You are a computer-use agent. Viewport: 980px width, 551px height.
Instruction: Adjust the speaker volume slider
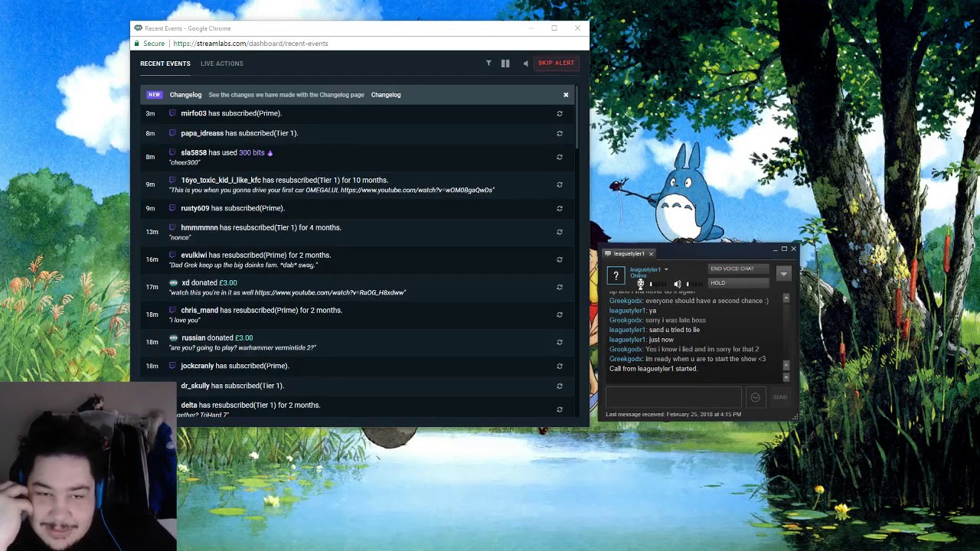pyautogui.click(x=693, y=284)
